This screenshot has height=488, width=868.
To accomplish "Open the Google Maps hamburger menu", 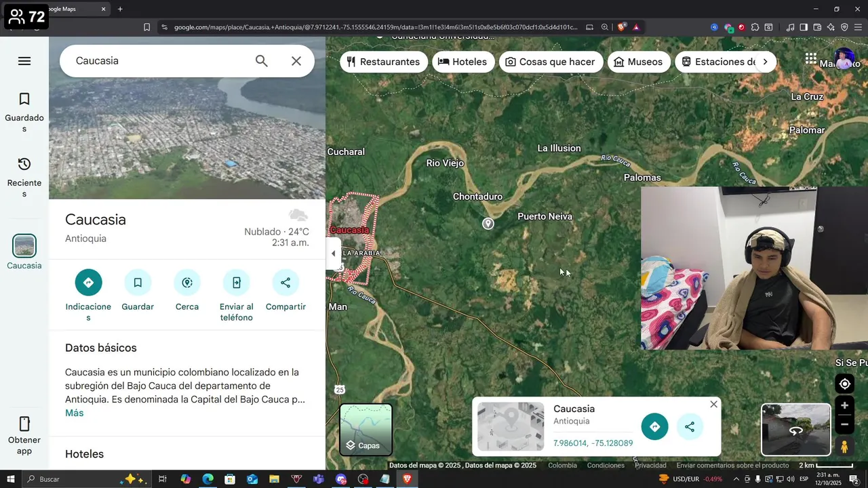I will tap(24, 61).
